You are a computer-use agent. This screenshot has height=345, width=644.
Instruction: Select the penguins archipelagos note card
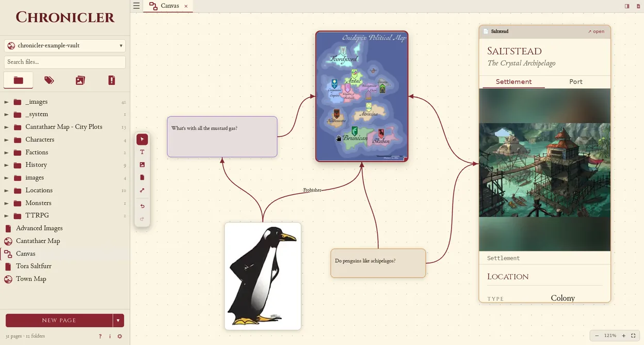point(378,263)
